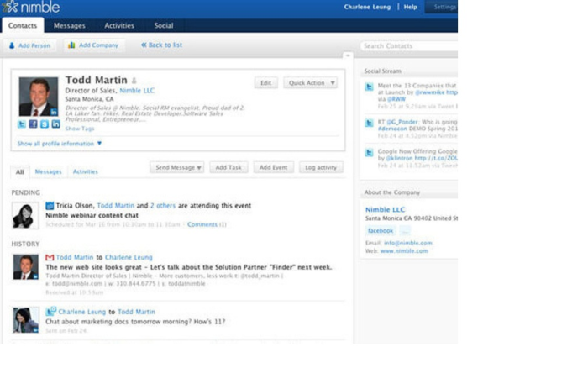Screen dimensions: 588x368
Task: Open Comments link on webinar event
Action: [202, 224]
